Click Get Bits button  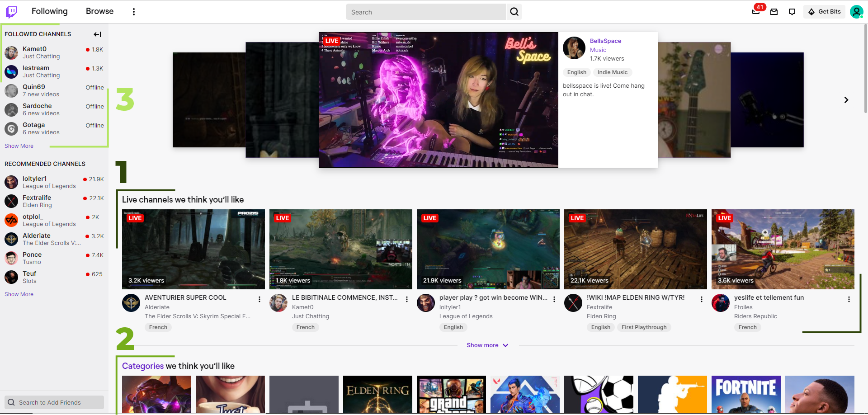tap(824, 12)
